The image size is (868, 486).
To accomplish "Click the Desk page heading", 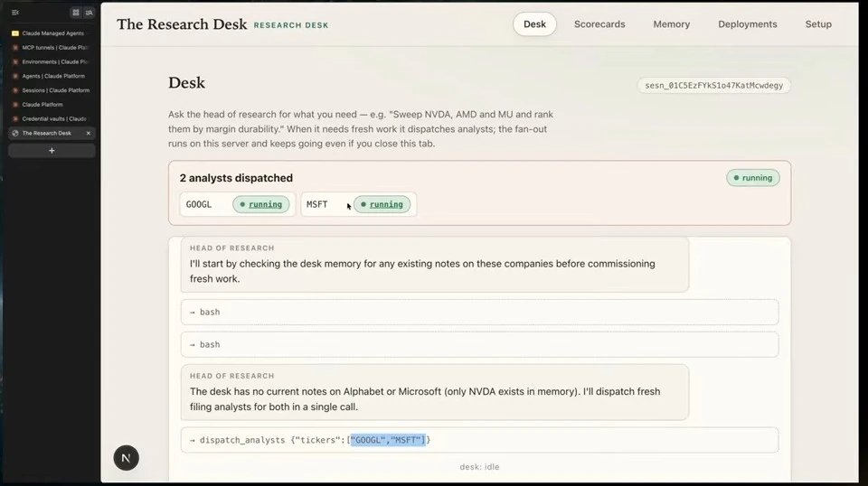I will point(186,83).
